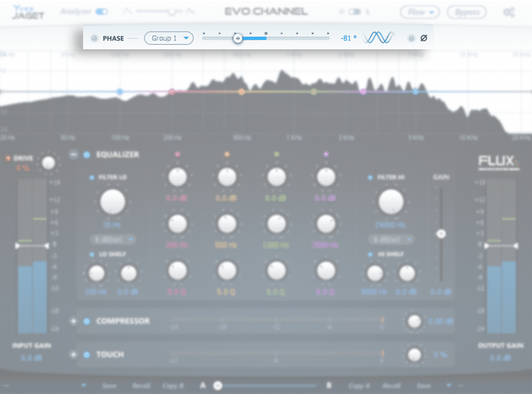Click the -81 ° phase value
This screenshot has height=394, width=532.
[348, 39]
